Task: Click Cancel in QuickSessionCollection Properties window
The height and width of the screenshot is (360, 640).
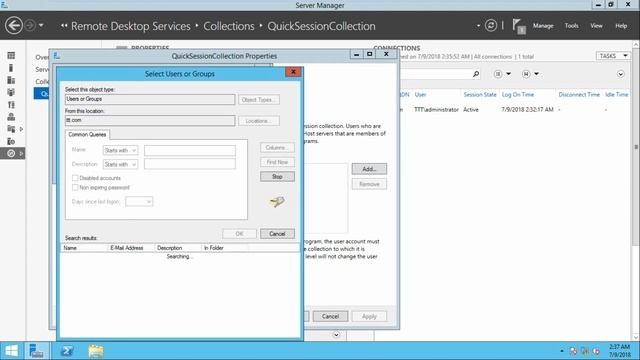Action: (330, 316)
